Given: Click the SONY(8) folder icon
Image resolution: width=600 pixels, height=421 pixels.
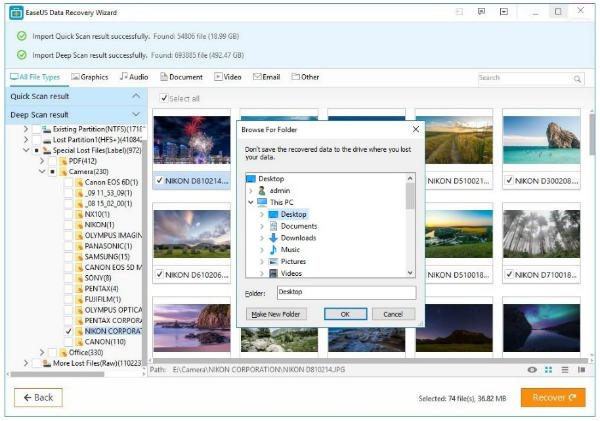Looking at the screenshot, I should coord(79,278).
